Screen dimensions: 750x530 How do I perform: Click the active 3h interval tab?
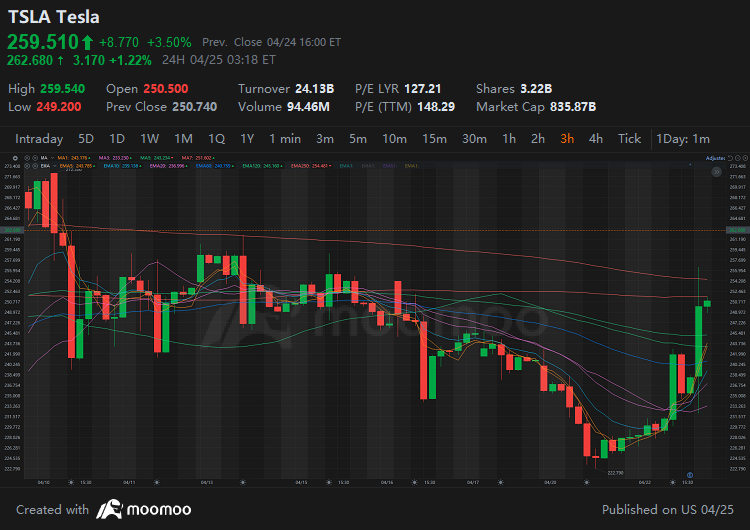(567, 139)
